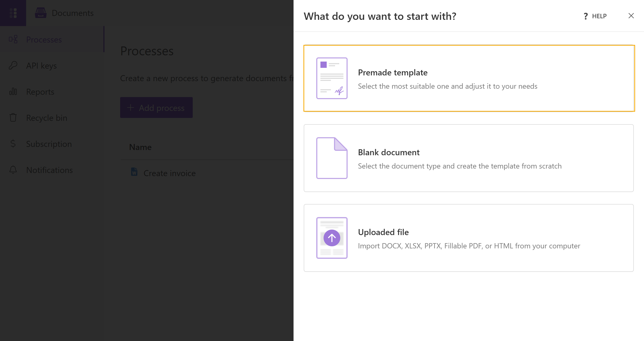The image size is (644, 341).
Task: Close the start-with panel
Action: click(x=631, y=16)
